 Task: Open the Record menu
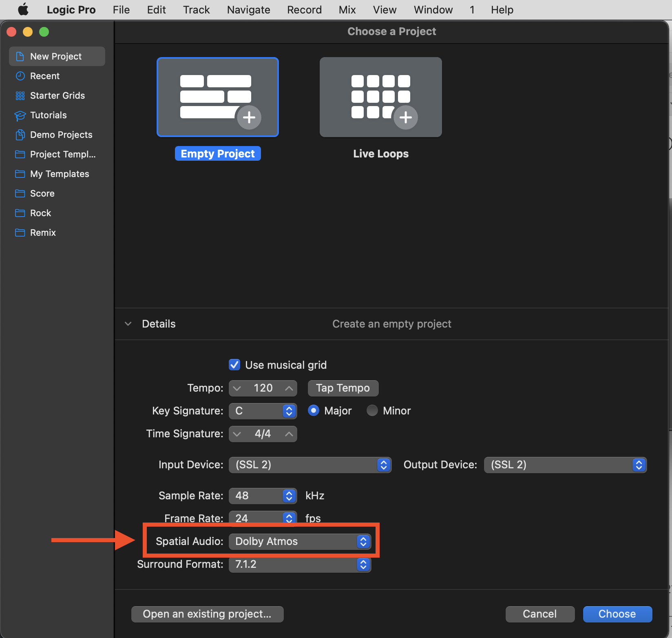pos(305,10)
